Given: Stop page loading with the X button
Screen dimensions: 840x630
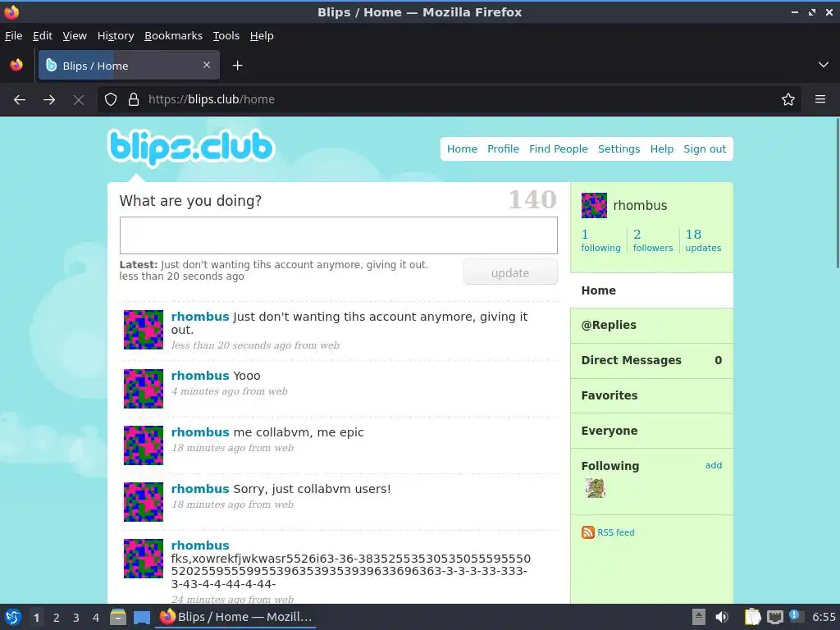Looking at the screenshot, I should 78,99.
